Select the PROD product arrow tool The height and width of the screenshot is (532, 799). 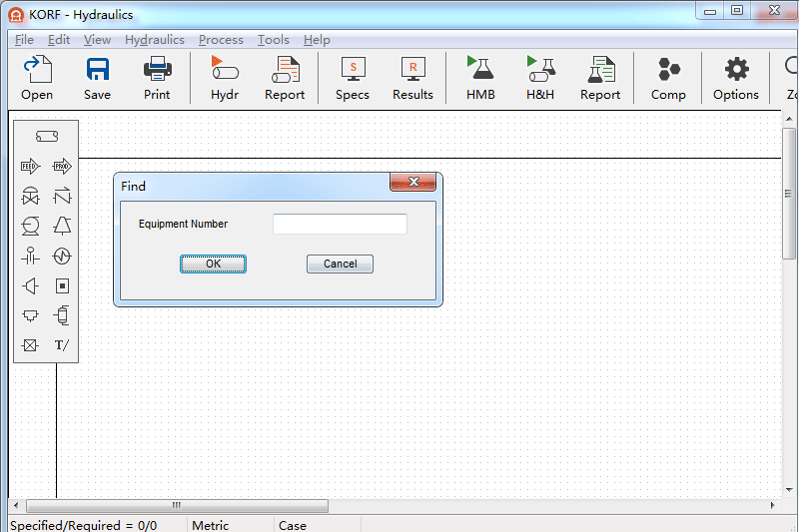tap(62, 166)
